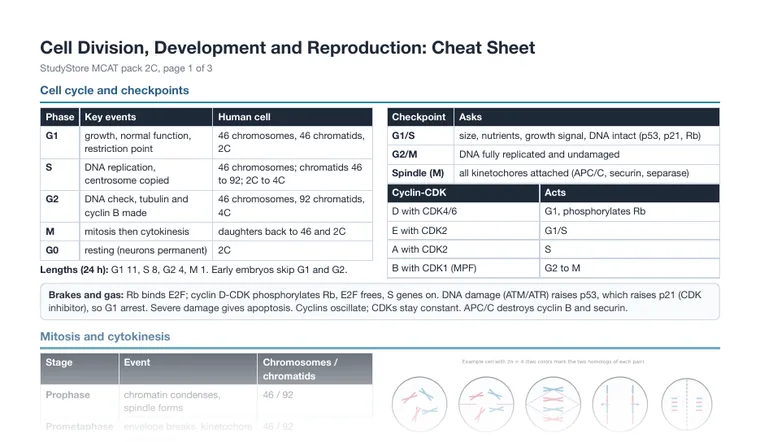Click 'chromatids 46 to 92; 2C to 4C' cell
This screenshot has width=760, height=442.
pos(290,174)
